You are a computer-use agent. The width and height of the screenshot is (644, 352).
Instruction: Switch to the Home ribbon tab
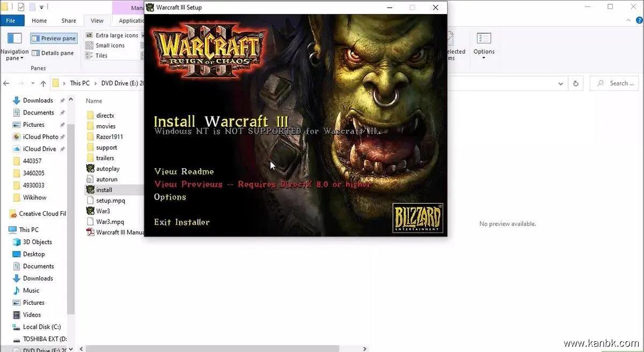point(39,21)
